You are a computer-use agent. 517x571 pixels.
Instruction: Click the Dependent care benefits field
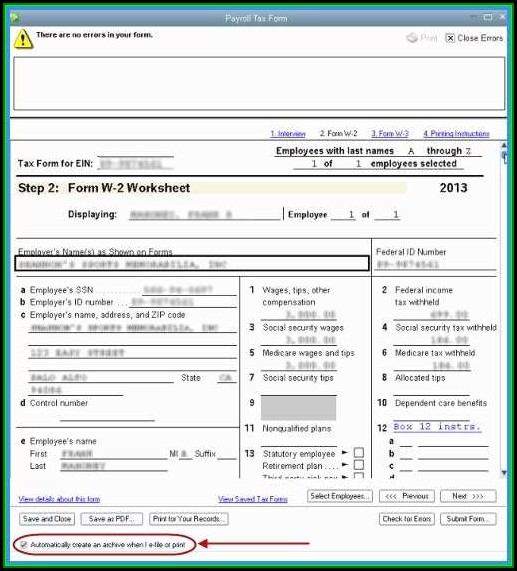point(431,415)
